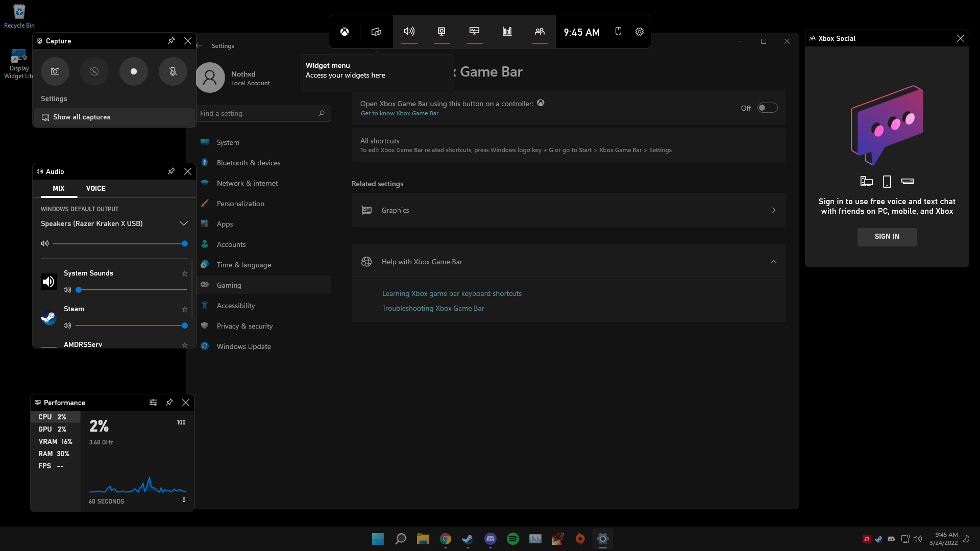Screen dimensions: 980x551
Task: Collapse Help with Xbox Game Bar section
Action: pos(773,262)
